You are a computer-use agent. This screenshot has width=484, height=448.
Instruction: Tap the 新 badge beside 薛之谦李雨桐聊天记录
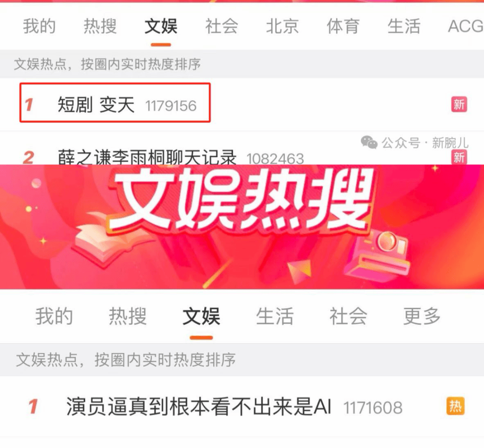(459, 157)
